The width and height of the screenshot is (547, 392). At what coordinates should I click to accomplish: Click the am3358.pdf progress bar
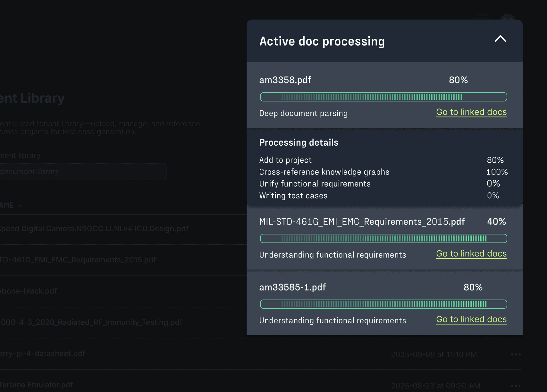383,97
